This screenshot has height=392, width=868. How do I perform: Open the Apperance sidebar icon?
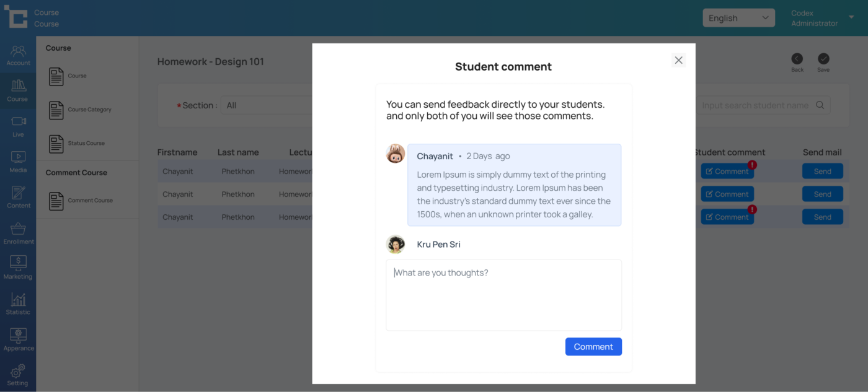point(18,339)
